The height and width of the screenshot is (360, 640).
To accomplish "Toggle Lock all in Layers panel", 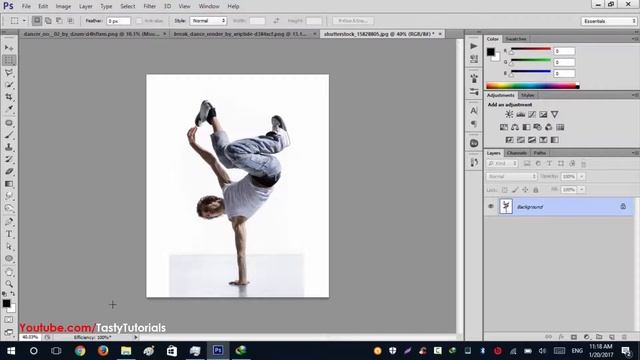I will coord(536,190).
